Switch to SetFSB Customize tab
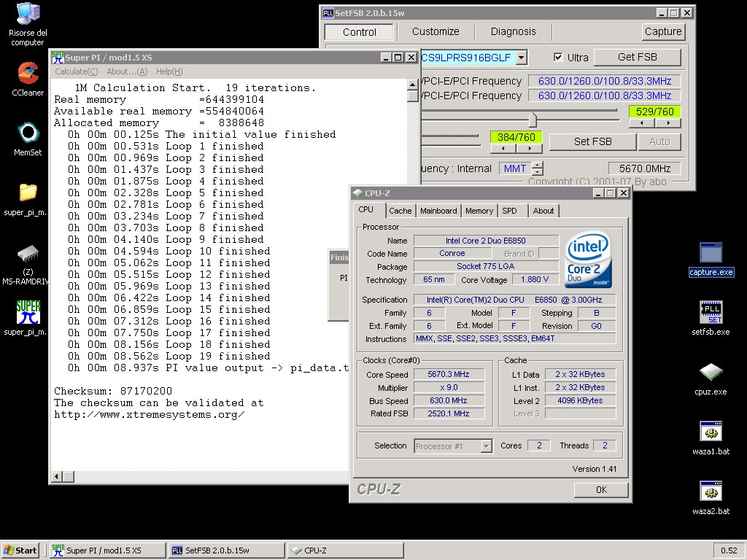The width and height of the screenshot is (747, 560). tap(436, 31)
